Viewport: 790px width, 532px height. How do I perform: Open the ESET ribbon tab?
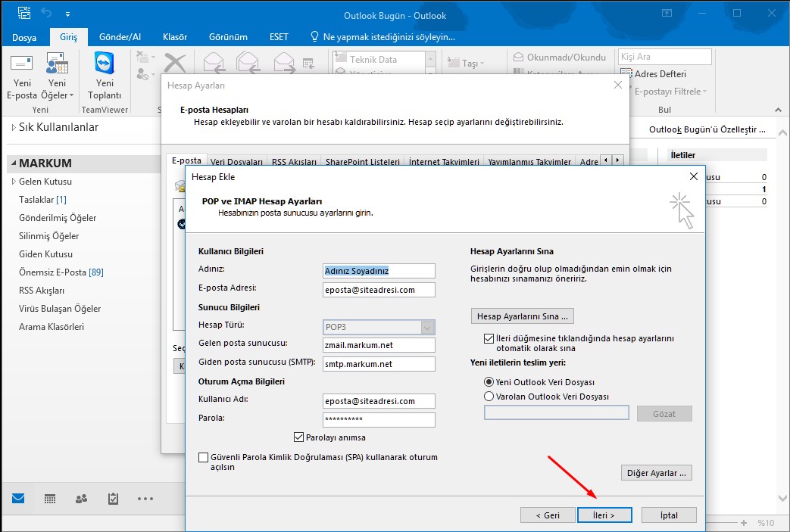(x=279, y=37)
